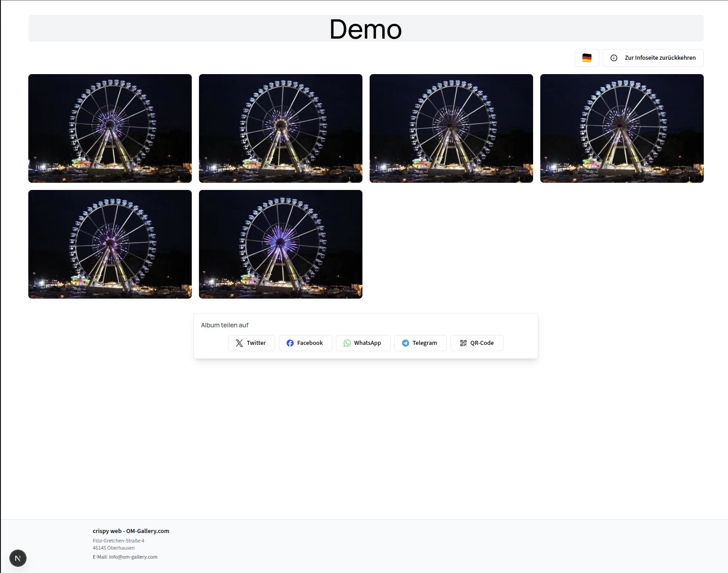
Task: Open the first thumbnail in the bottom row
Action: point(110,244)
